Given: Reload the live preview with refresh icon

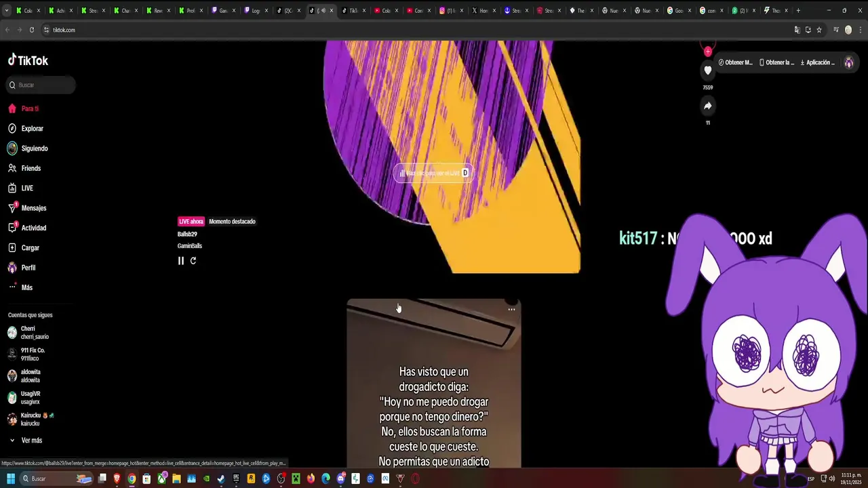Looking at the screenshot, I should click(x=193, y=261).
